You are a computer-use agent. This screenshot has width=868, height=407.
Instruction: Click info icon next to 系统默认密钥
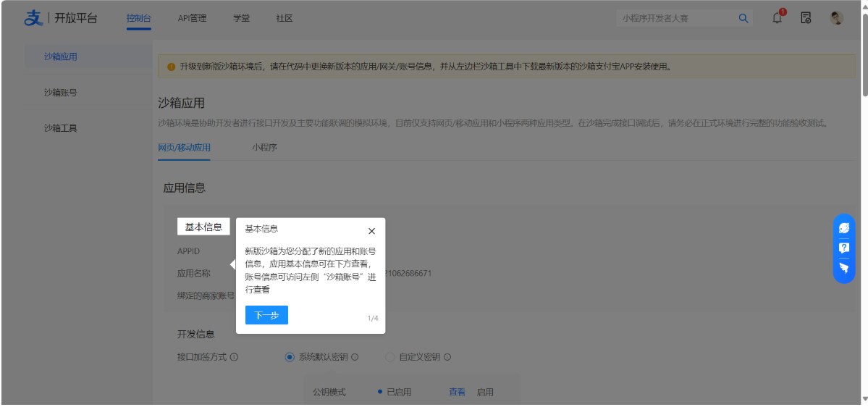pyautogui.click(x=355, y=357)
